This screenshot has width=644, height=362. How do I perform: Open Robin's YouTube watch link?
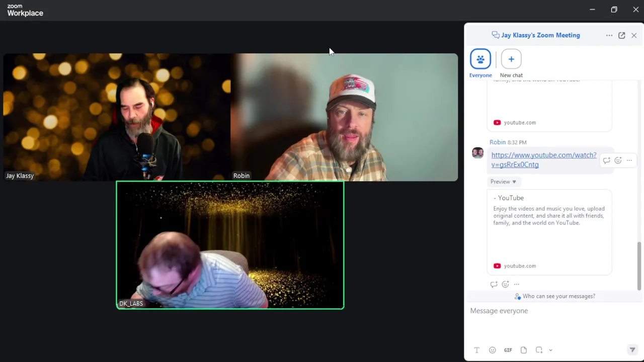(x=544, y=160)
